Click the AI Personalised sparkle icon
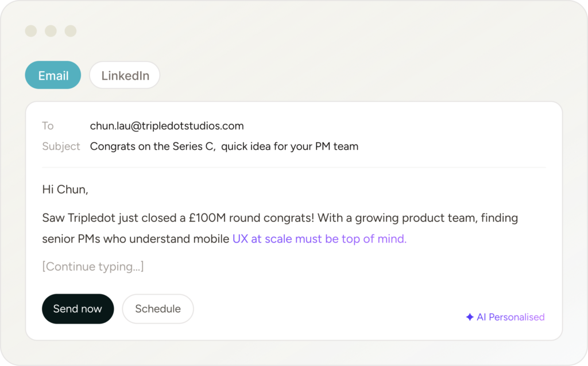The height and width of the screenshot is (366, 588). [x=470, y=317]
